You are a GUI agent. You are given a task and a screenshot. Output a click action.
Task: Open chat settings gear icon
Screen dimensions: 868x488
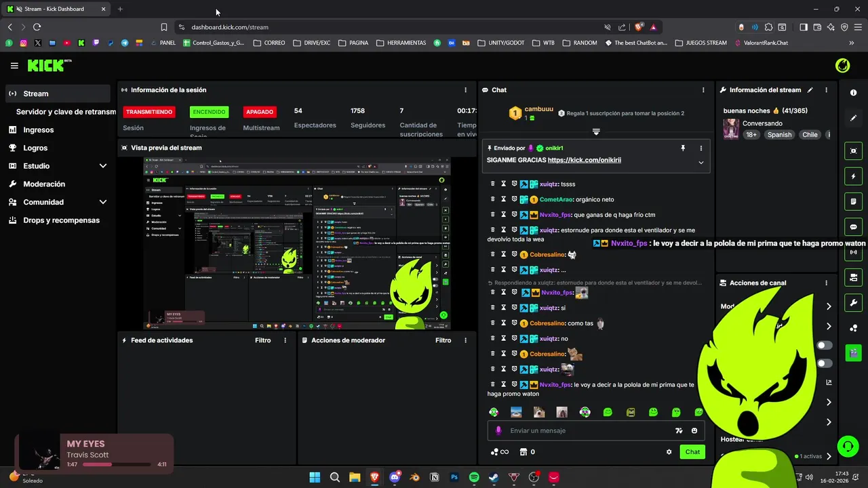669,452
